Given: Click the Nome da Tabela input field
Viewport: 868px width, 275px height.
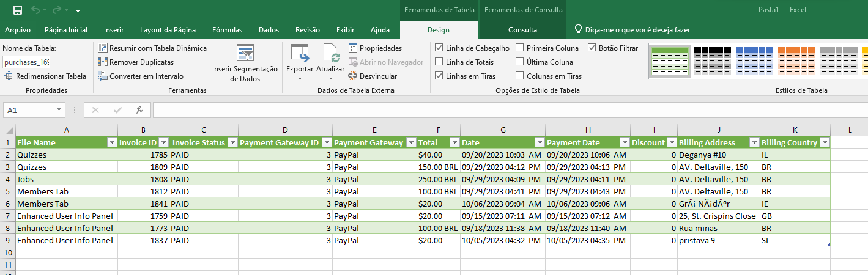Looking at the screenshot, I should pyautogui.click(x=26, y=62).
